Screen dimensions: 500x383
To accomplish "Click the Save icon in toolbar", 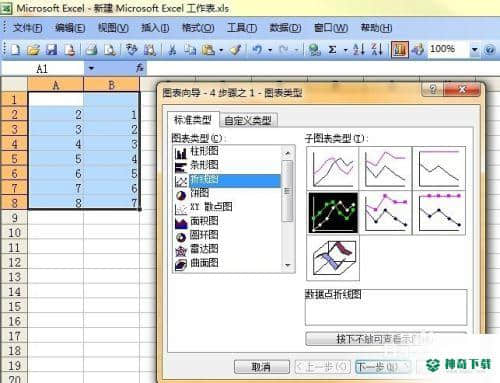I will coord(51,50).
